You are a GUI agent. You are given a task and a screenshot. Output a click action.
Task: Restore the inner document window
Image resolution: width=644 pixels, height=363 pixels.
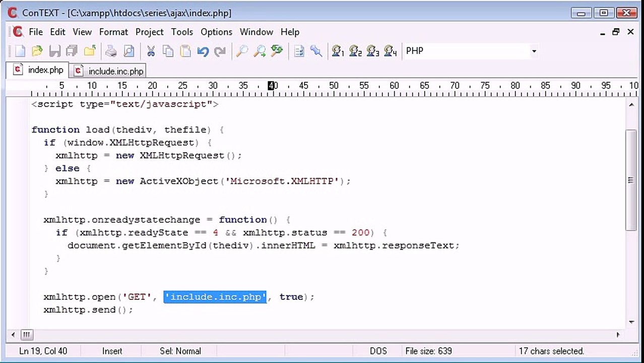click(x=616, y=32)
